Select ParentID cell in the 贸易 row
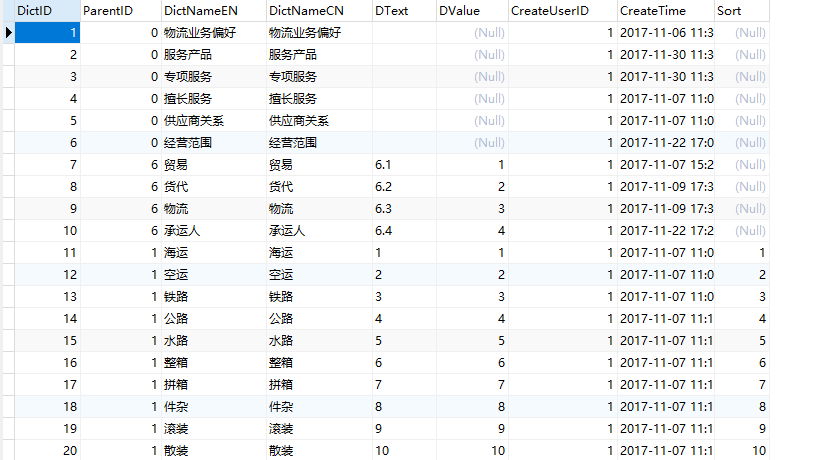This screenshot has height=460, width=838. click(121, 165)
